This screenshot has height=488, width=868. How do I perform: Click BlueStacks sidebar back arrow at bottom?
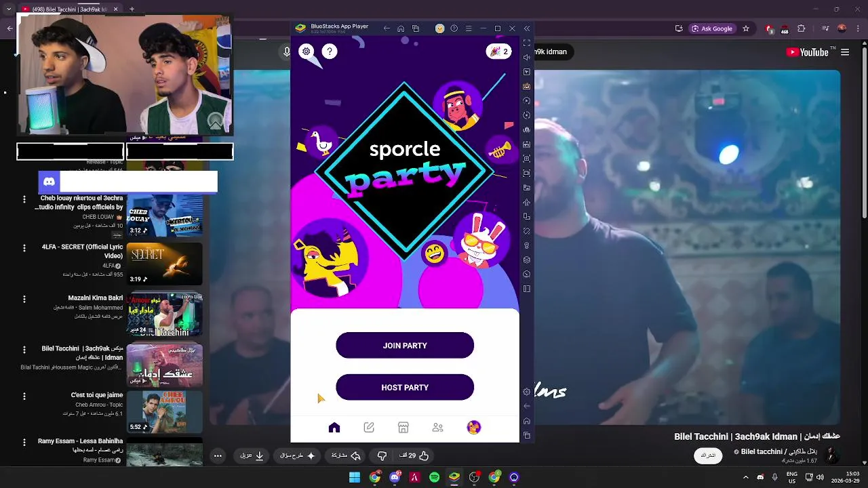(527, 406)
